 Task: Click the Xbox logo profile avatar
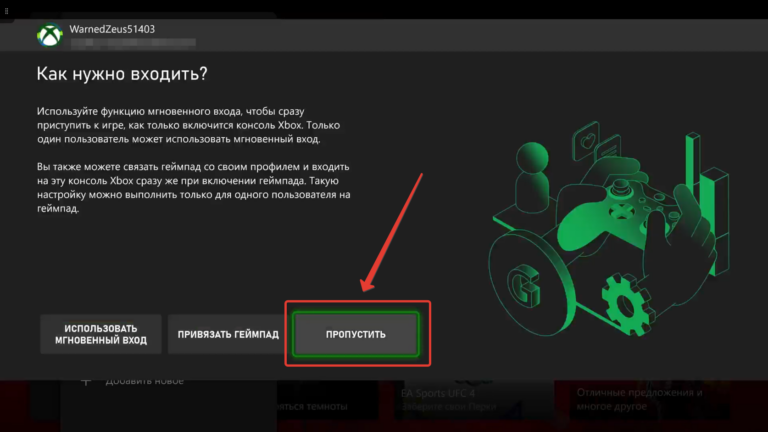click(49, 35)
